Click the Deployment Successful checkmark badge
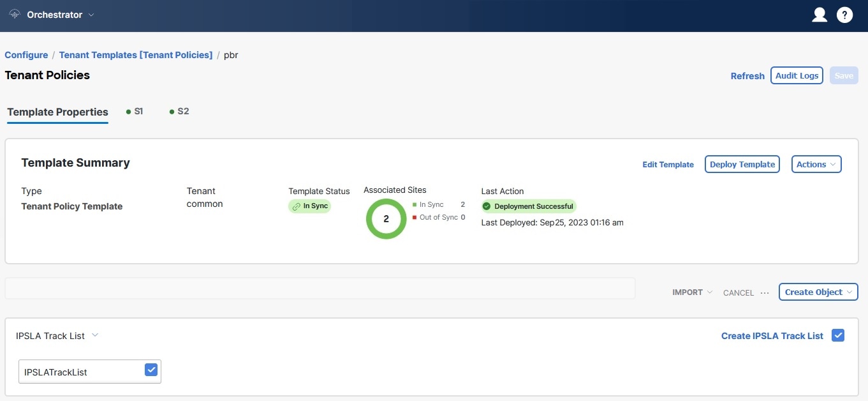The width and height of the screenshot is (868, 401). [529, 206]
